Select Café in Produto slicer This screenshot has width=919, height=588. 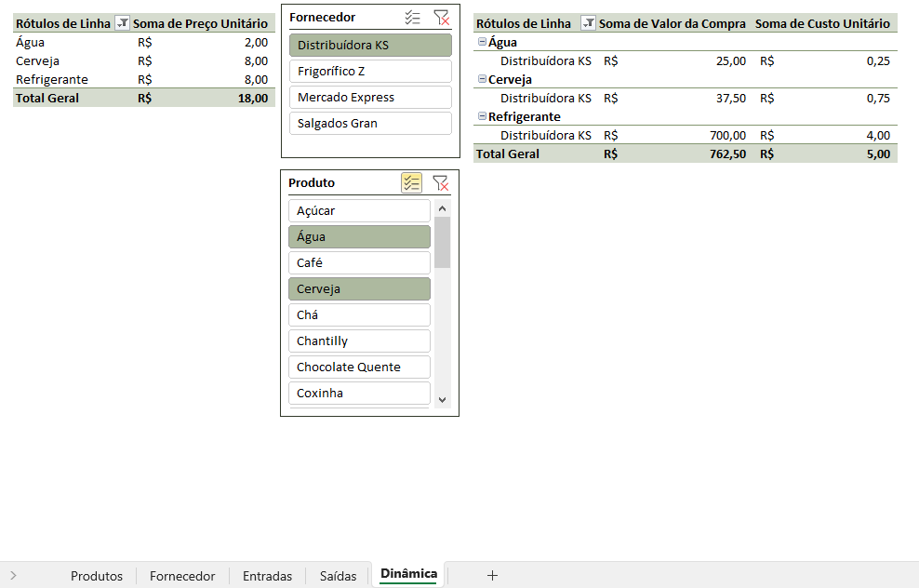[x=359, y=262]
